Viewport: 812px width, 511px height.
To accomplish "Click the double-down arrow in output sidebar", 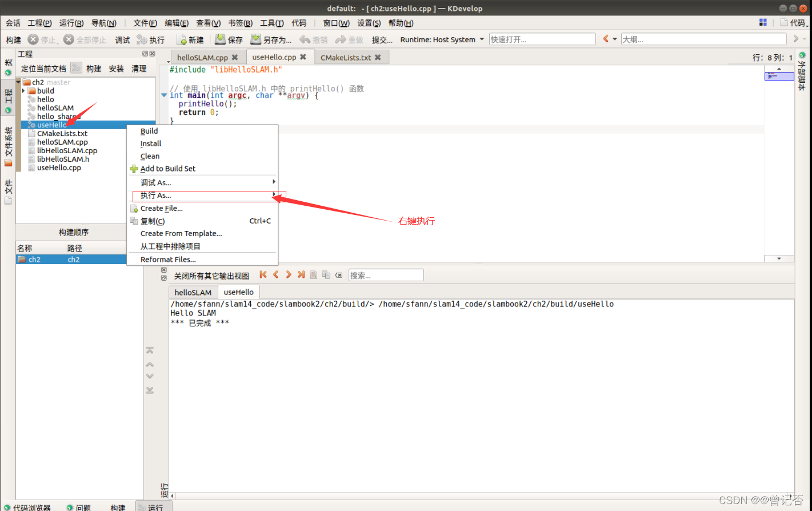I will click(150, 390).
